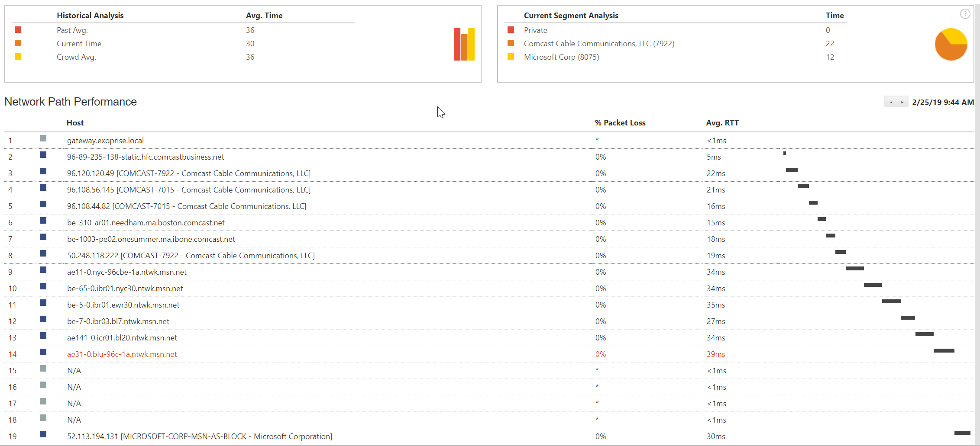The width and height of the screenshot is (980, 446).
Task: Click the RTT bar for hop 9
Action: pos(855,269)
